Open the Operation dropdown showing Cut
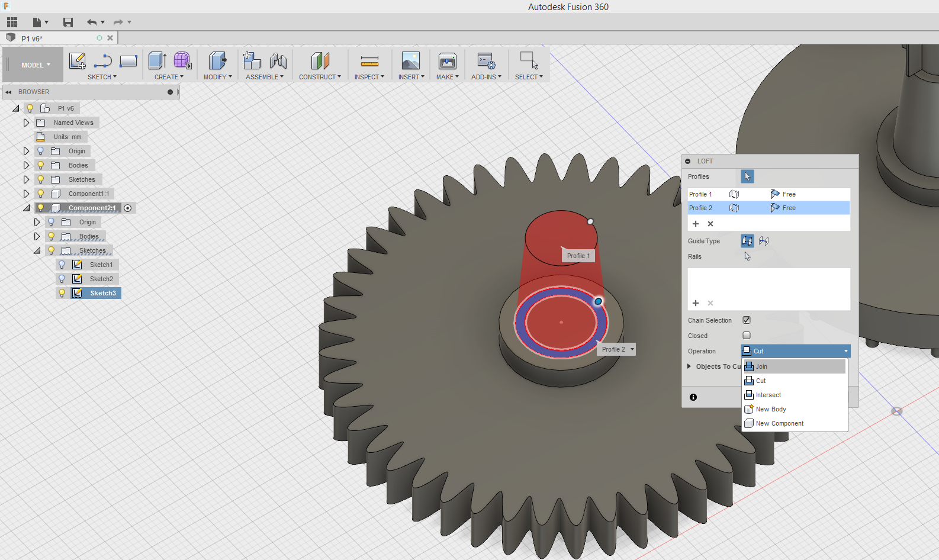 tap(796, 351)
